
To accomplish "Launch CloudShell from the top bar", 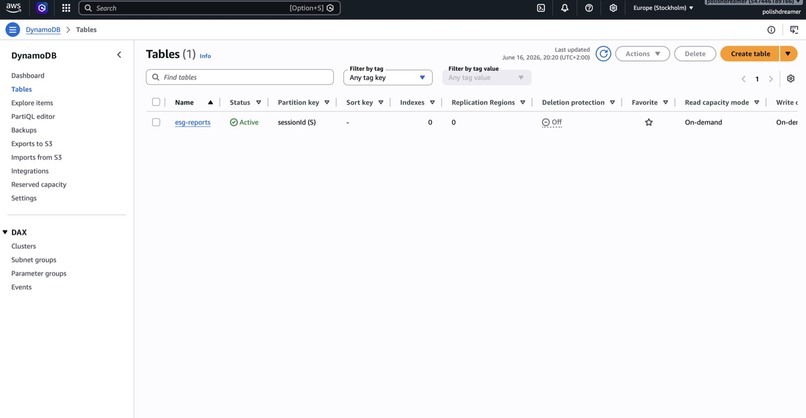I will click(x=541, y=8).
